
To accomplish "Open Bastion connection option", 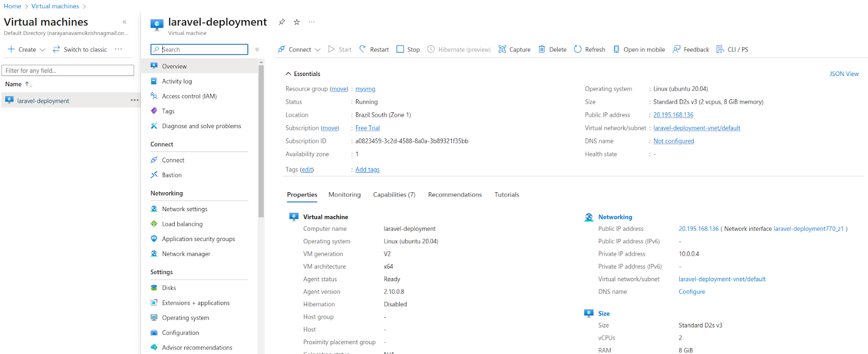I will click(171, 175).
